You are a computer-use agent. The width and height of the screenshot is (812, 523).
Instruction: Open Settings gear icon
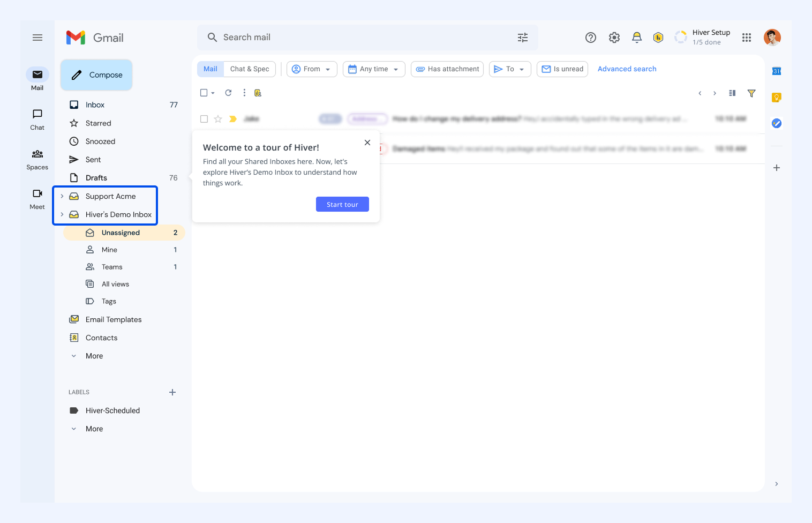(x=614, y=38)
